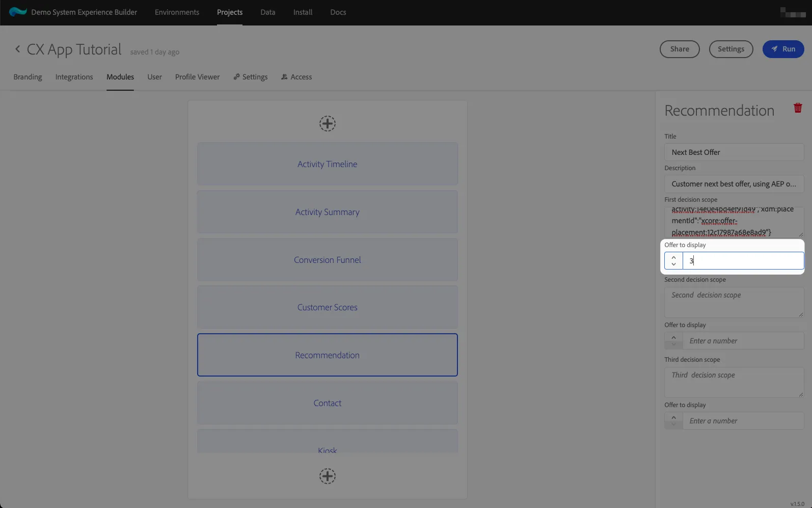Open project Settings button in header
Viewport: 812px width, 508px height.
[731, 49]
